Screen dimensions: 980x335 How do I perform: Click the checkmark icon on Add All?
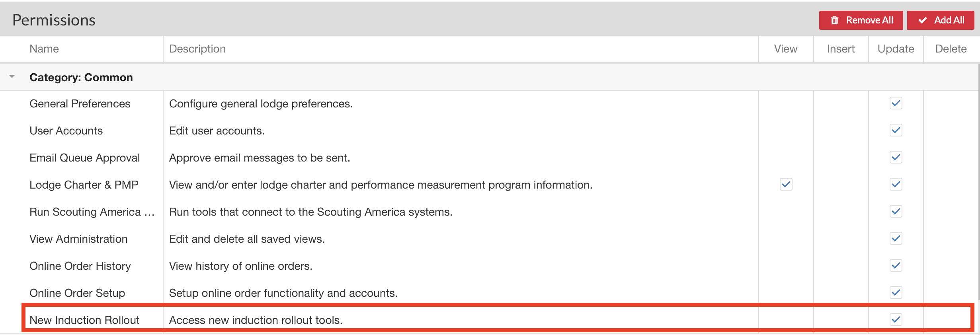[923, 20]
